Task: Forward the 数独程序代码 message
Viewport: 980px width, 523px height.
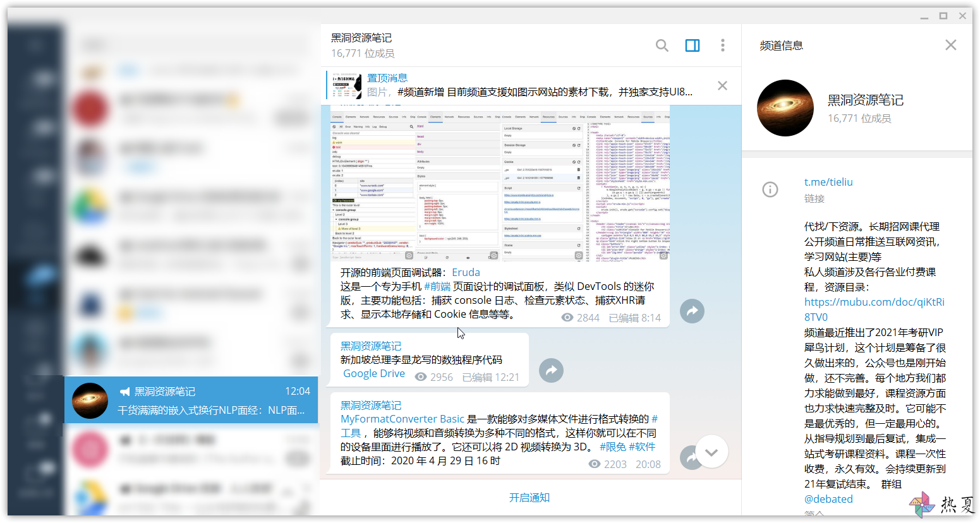Action: [x=551, y=370]
